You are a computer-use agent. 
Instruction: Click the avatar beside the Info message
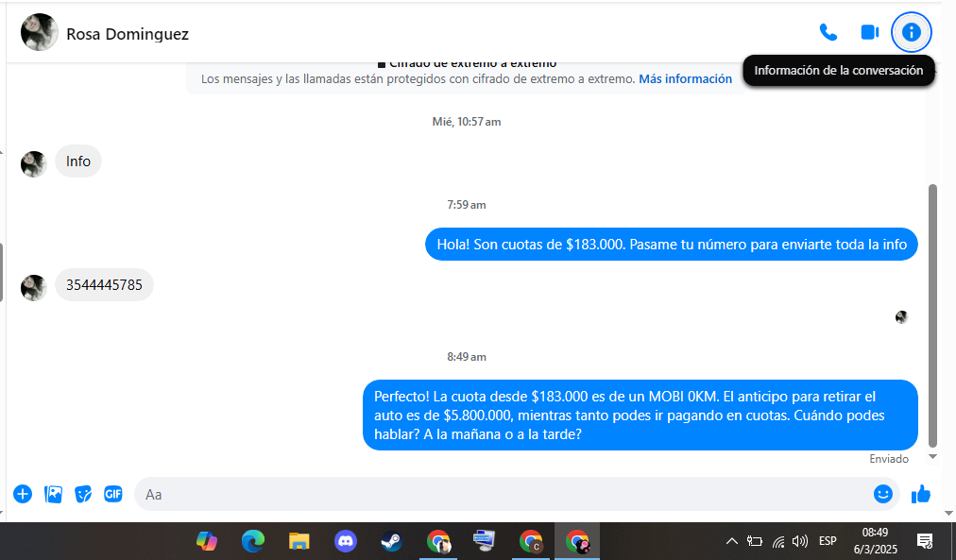coord(33,164)
